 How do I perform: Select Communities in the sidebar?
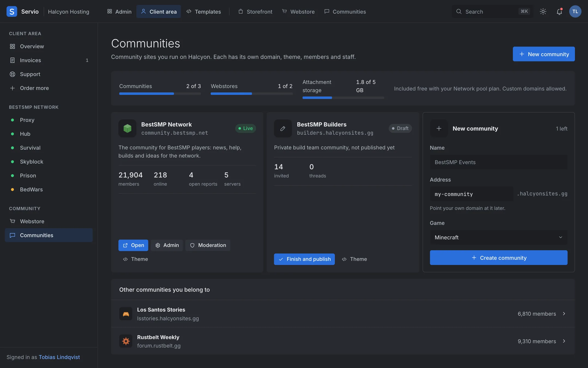pos(49,235)
